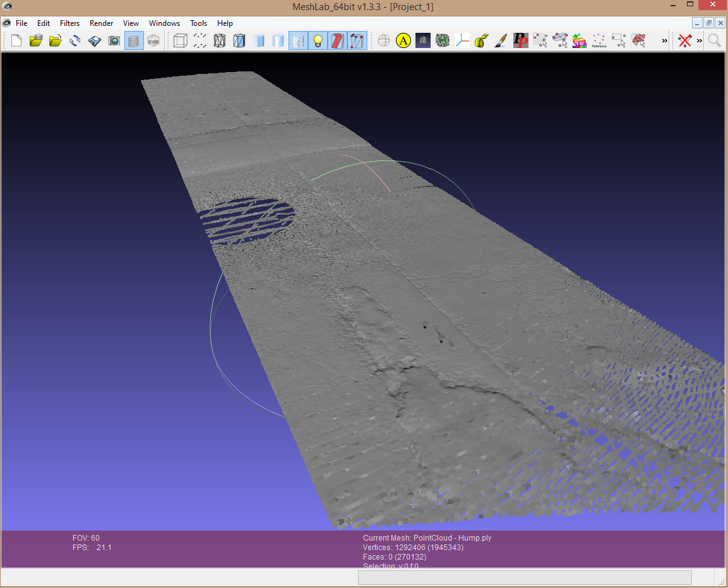Select smooth cylinder render mode
The width and height of the screenshot is (728, 588).
278,41
